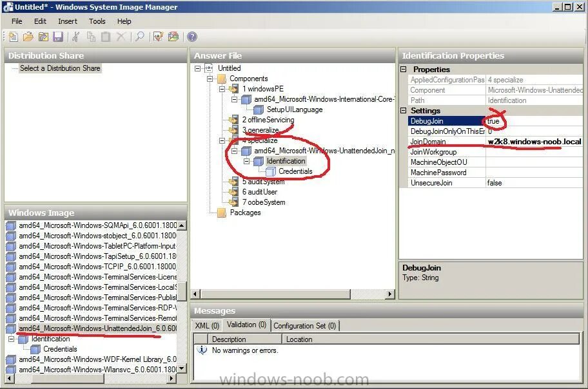Select amd64_Microsoft-Windows-SQMApi in Windows Image
This screenshot has width=588, height=389.
97,225
